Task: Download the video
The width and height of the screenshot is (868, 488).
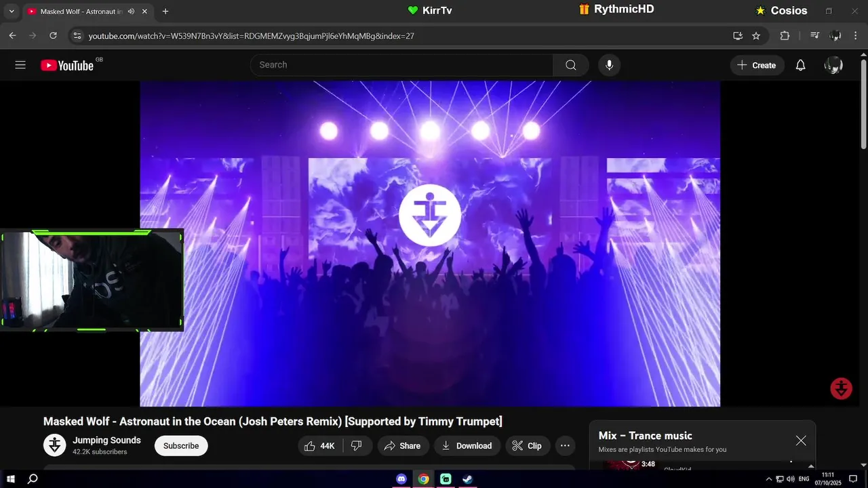Action: pyautogui.click(x=467, y=445)
